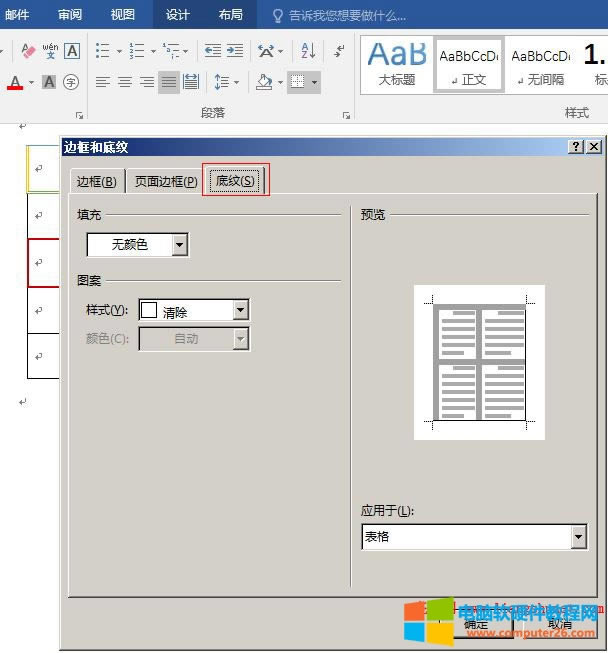Open the Bullets dropdown arrow
This screenshot has width=608, height=653.
coord(119,51)
